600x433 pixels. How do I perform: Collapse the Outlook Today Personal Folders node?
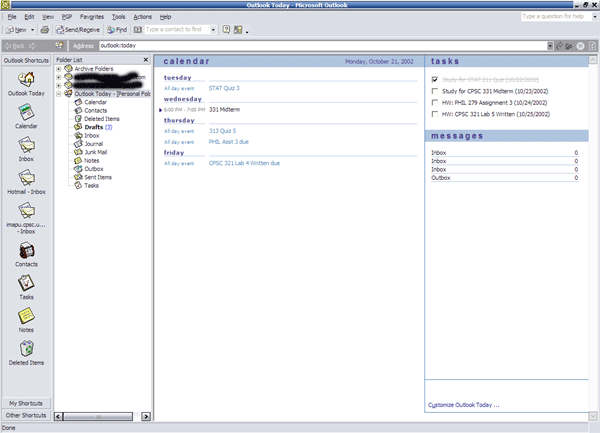click(59, 94)
